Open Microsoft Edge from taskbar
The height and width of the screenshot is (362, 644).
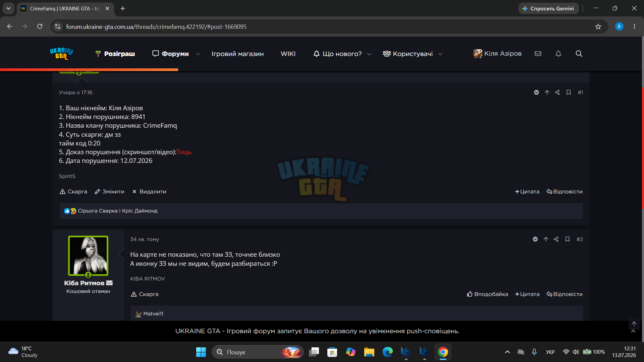tap(387, 352)
